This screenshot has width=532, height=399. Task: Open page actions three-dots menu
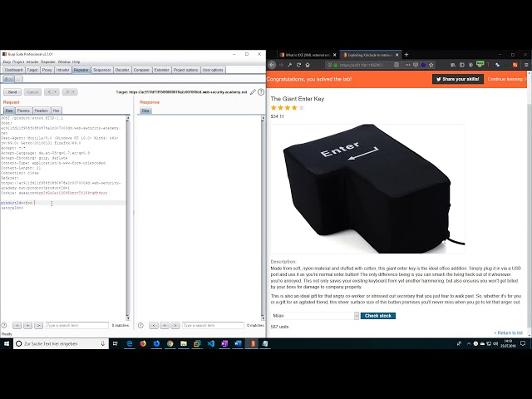point(407,65)
